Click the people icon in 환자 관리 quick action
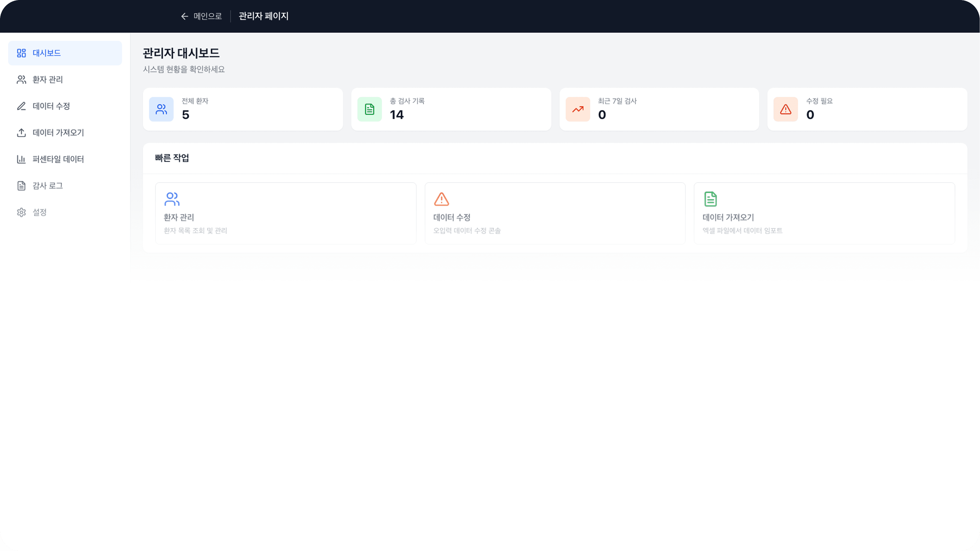980x551 pixels. point(172,199)
